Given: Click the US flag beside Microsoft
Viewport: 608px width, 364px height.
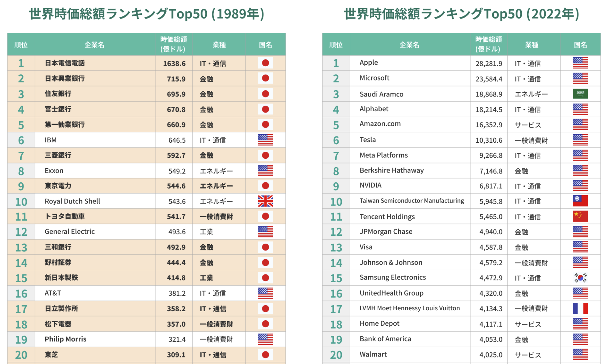Looking at the screenshot, I should tap(580, 79).
